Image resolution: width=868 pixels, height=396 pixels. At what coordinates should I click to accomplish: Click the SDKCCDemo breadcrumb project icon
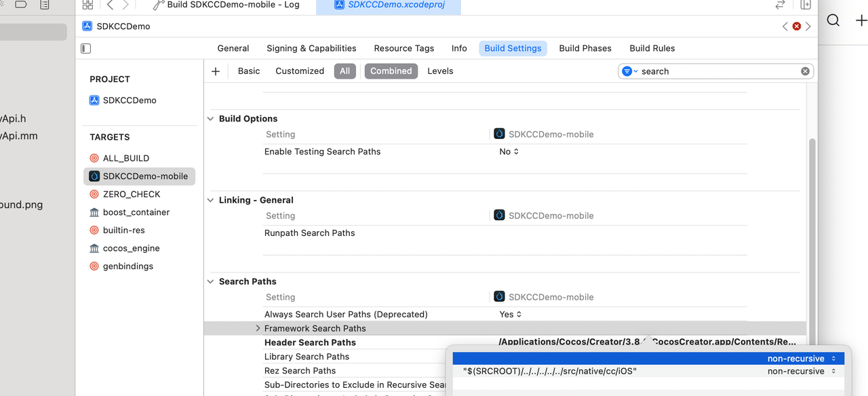[x=87, y=26]
